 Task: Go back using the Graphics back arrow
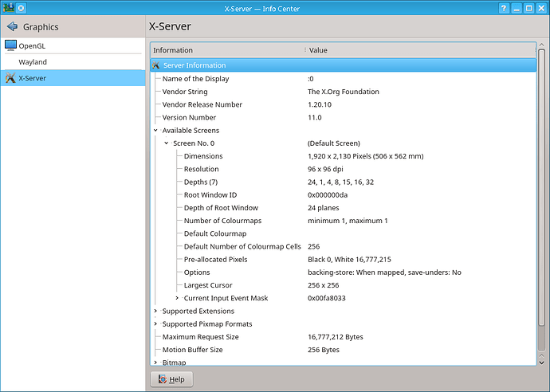click(12, 26)
